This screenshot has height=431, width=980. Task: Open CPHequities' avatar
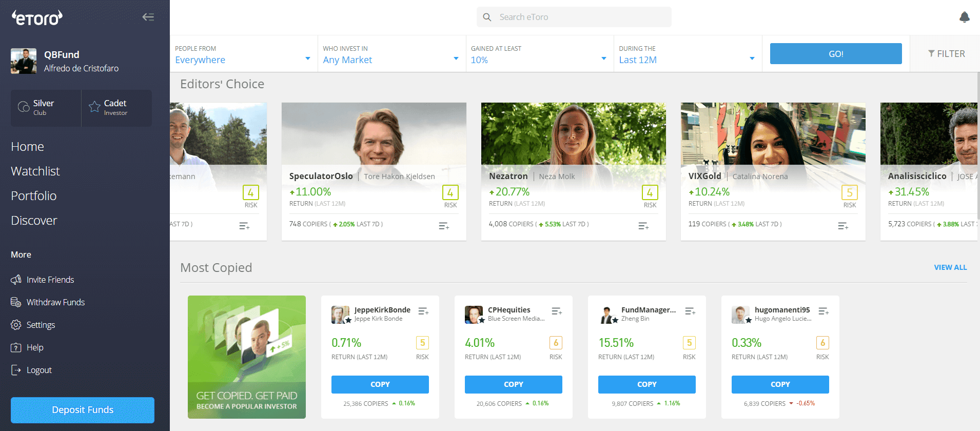coord(474,315)
